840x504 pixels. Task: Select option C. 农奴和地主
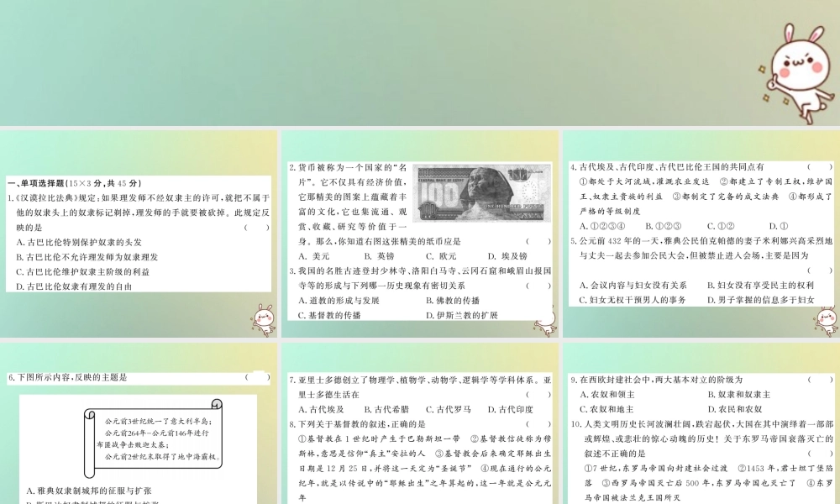(607, 409)
